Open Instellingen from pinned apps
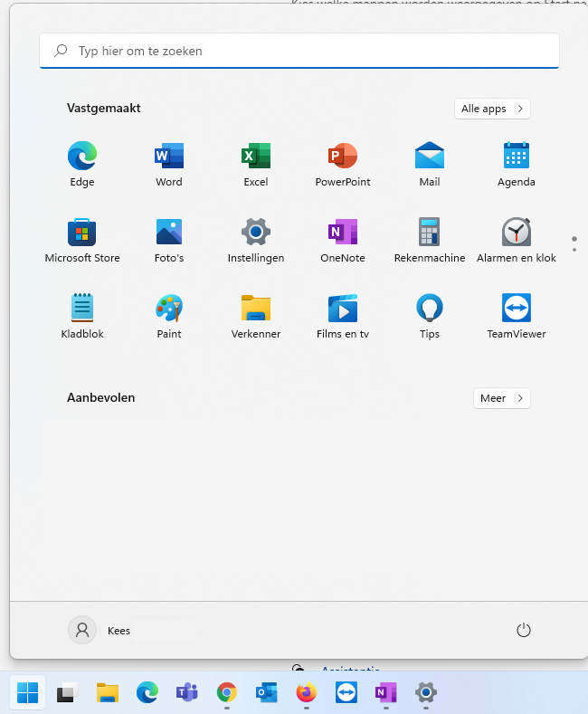588x714 pixels. (x=256, y=240)
